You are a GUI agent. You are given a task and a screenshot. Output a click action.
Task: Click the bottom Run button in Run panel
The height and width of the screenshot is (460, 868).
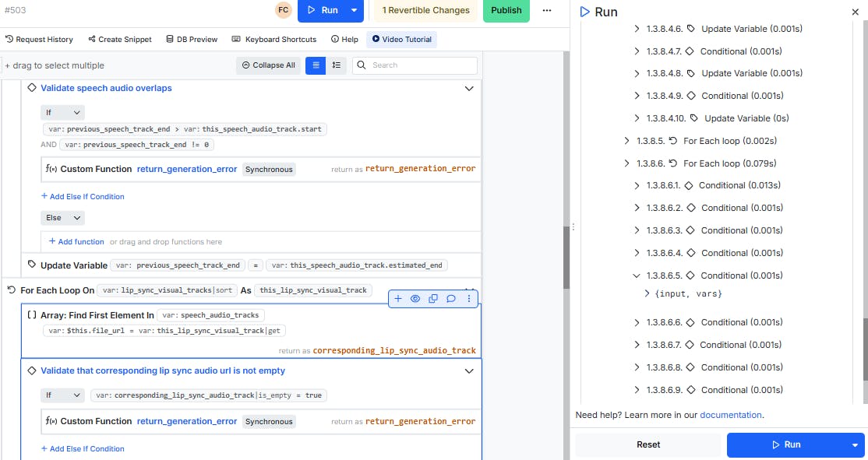pyautogui.click(x=786, y=444)
